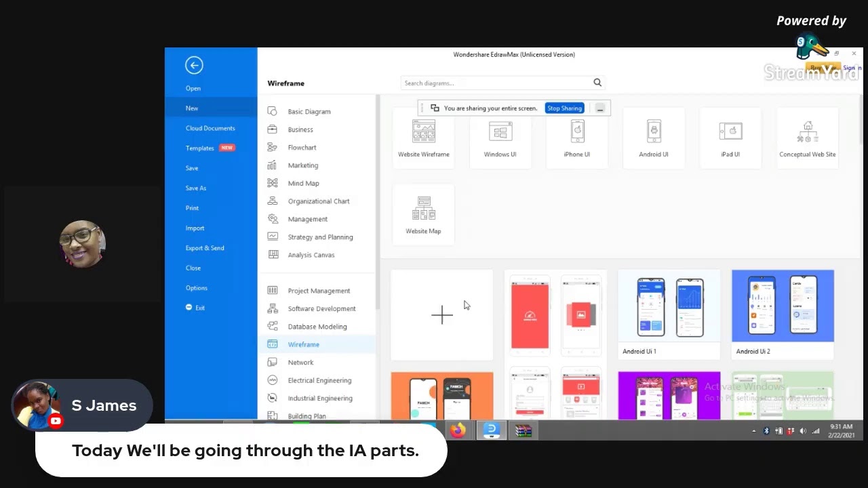
Task: Click the Flowchart category icon
Action: (273, 147)
